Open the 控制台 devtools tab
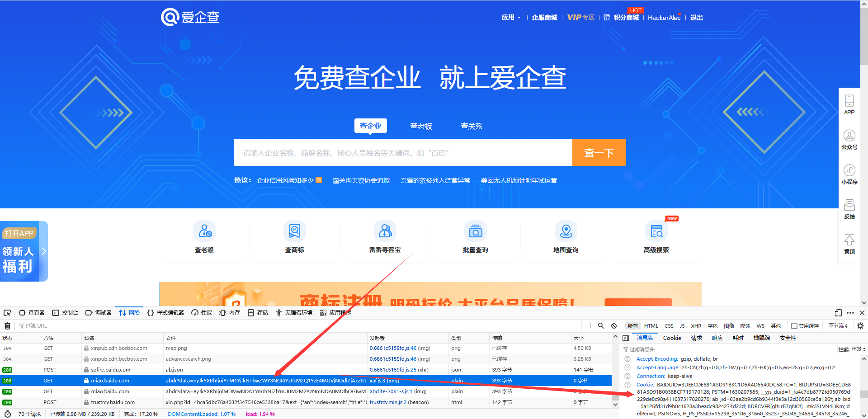 65,313
